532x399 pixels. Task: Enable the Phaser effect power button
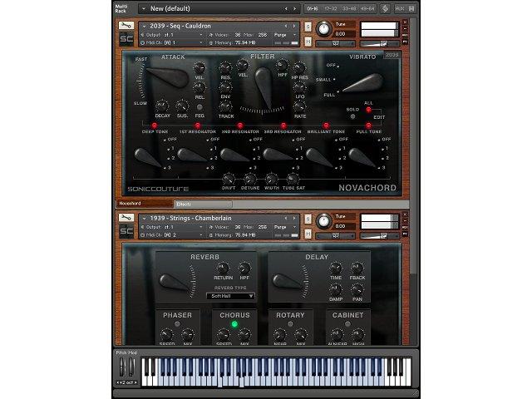tap(176, 324)
